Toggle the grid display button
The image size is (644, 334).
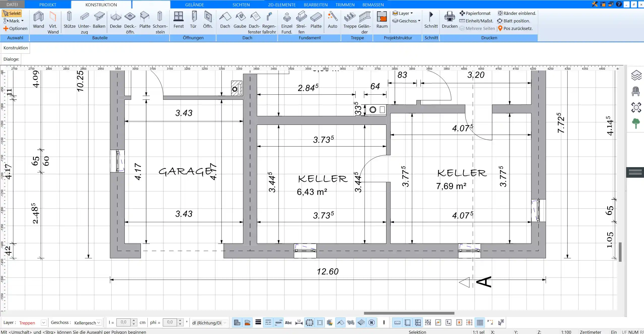pyautogui.click(x=480, y=322)
